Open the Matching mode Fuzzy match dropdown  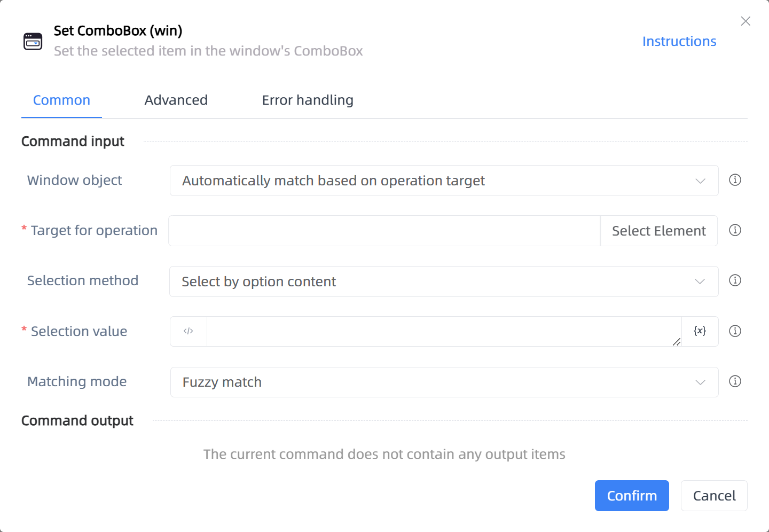[x=444, y=382]
